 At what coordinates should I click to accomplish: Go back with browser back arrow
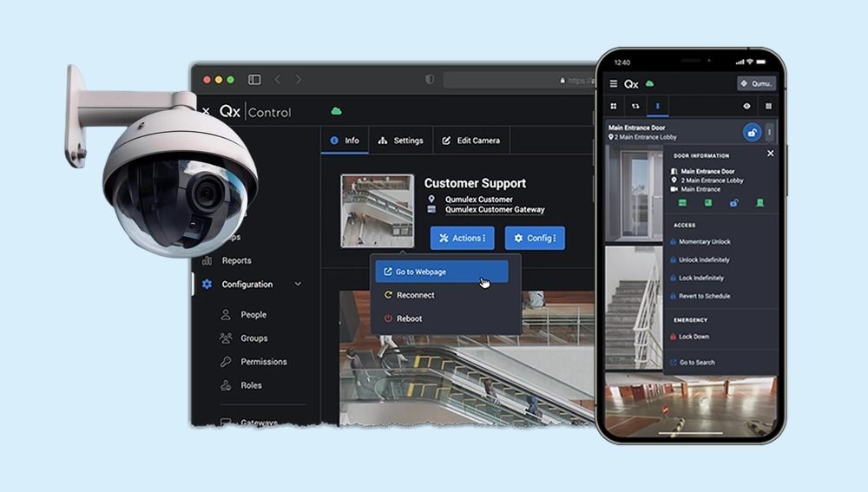click(x=278, y=80)
